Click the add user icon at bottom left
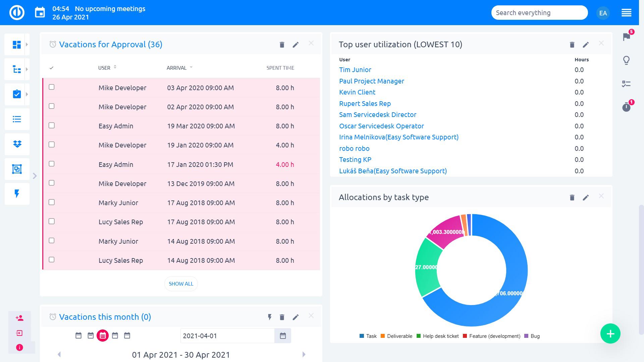644x362 pixels. pyautogui.click(x=19, y=318)
